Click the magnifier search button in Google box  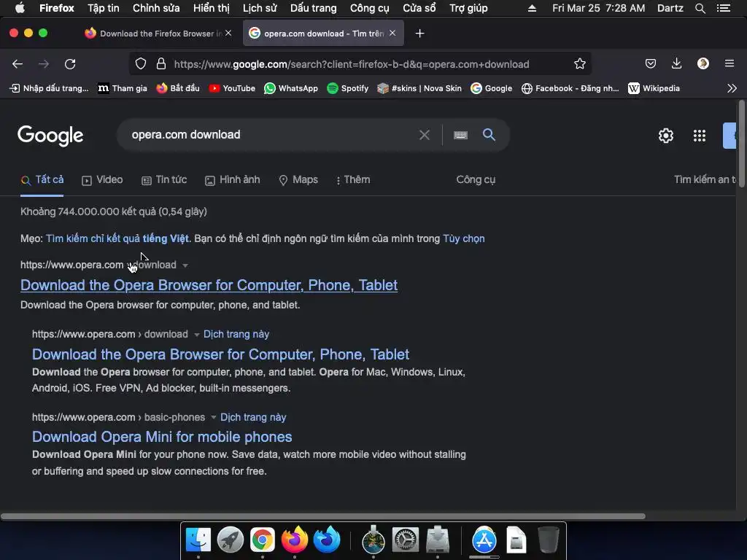[489, 135]
